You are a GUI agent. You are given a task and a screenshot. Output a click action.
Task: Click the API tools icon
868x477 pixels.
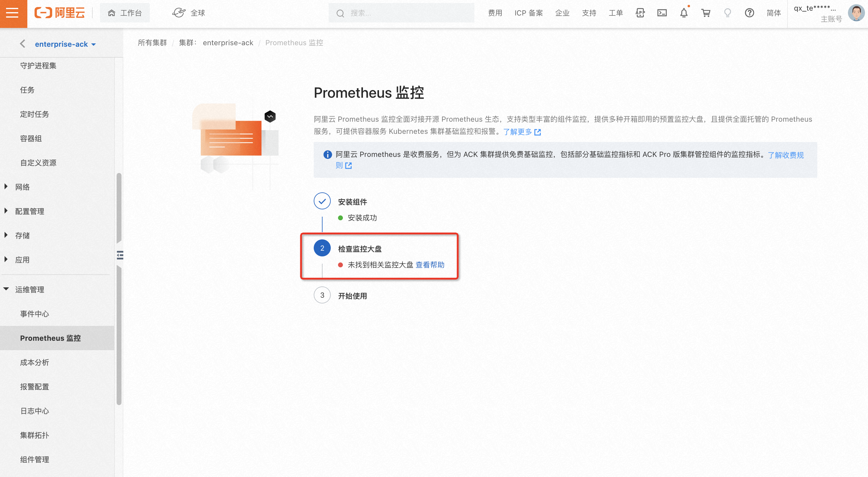[640, 13]
